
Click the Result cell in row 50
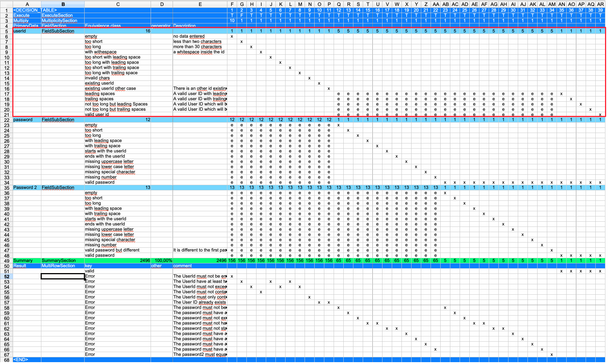pos(27,266)
